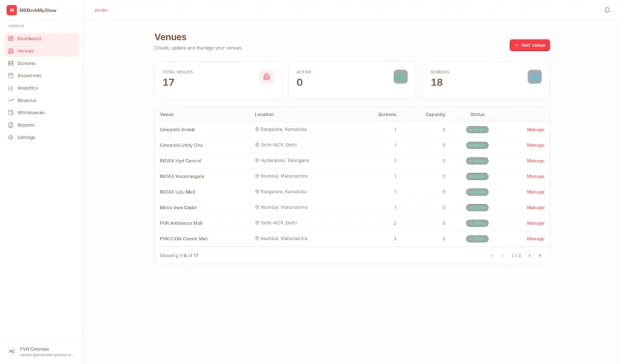621x364 pixels.
Task: Click the Showtimes calendar icon in sidebar
Action: tap(11, 76)
